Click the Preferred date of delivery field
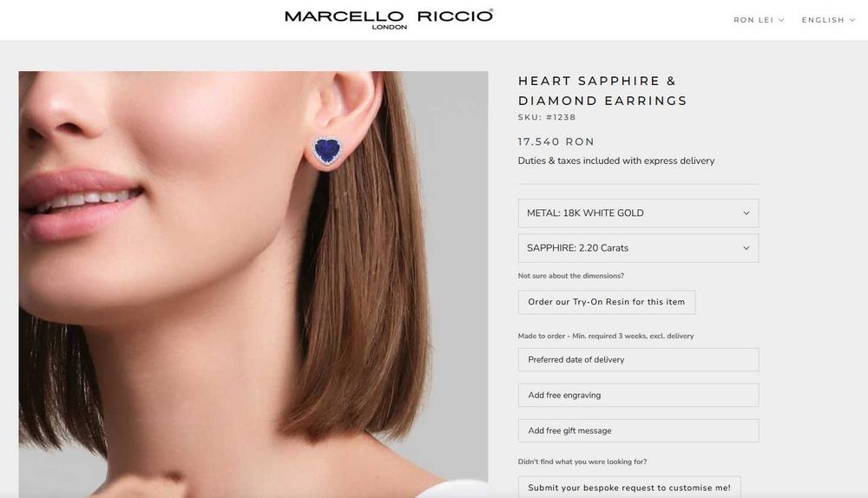The height and width of the screenshot is (498, 868). 638,360
